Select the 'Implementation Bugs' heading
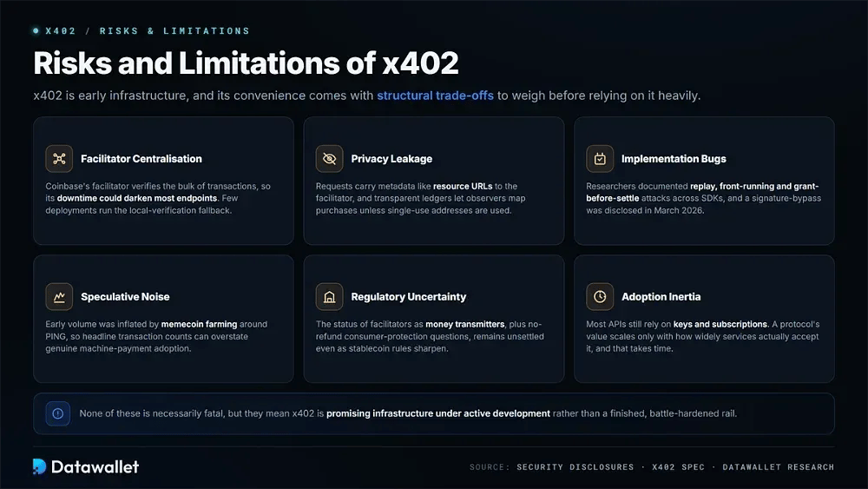The image size is (868, 489). pos(674,159)
